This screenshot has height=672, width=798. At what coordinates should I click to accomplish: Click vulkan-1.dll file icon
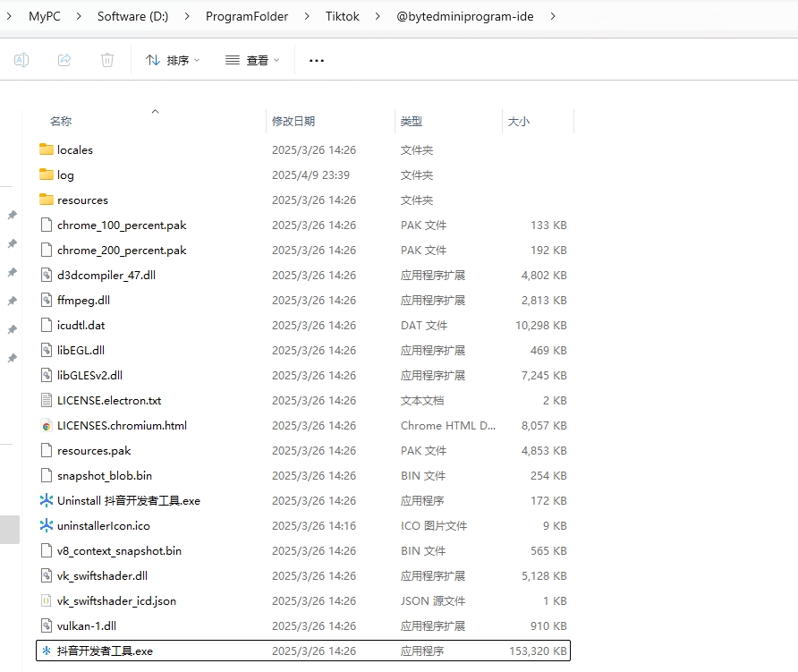click(47, 625)
